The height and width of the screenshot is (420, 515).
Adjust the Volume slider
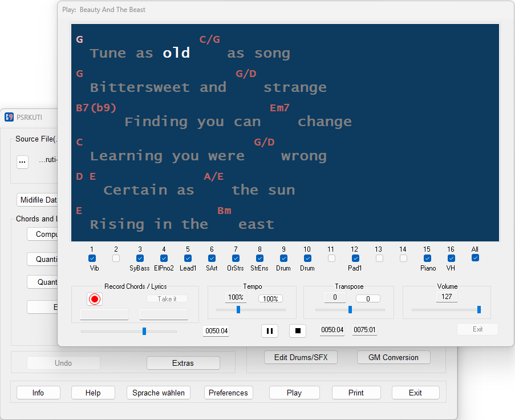[478, 309]
